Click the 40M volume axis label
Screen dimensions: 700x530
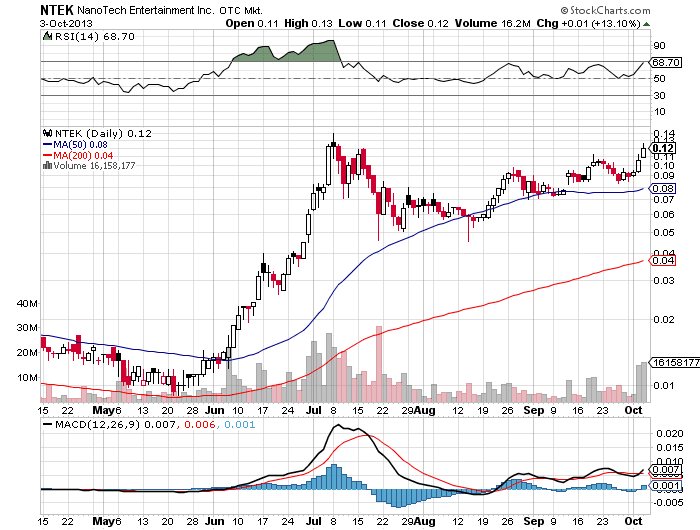[27, 304]
